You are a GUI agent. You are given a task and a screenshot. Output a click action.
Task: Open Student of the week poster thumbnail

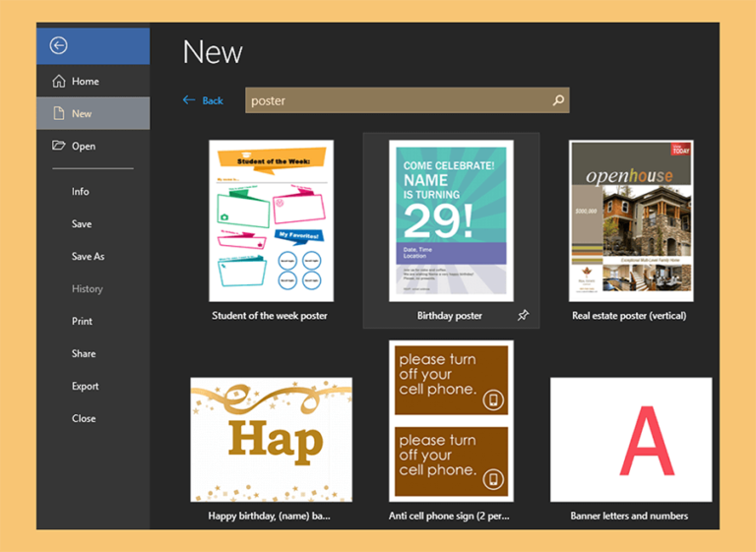pos(271,220)
